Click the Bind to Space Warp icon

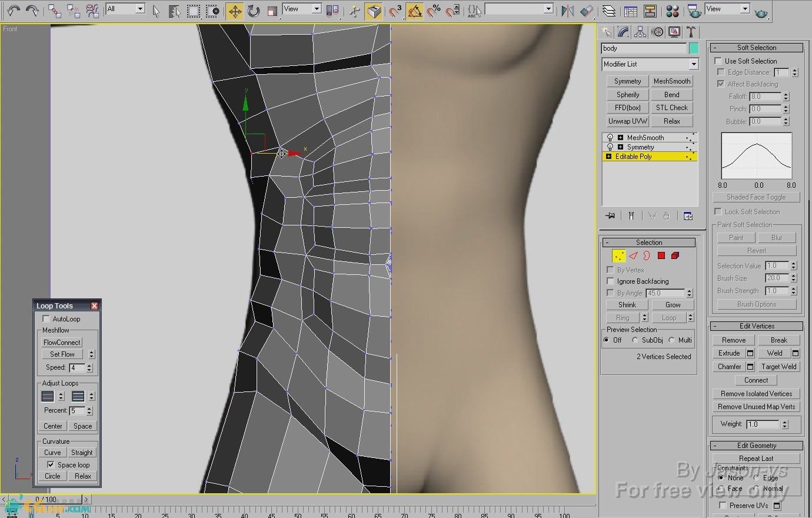point(92,11)
